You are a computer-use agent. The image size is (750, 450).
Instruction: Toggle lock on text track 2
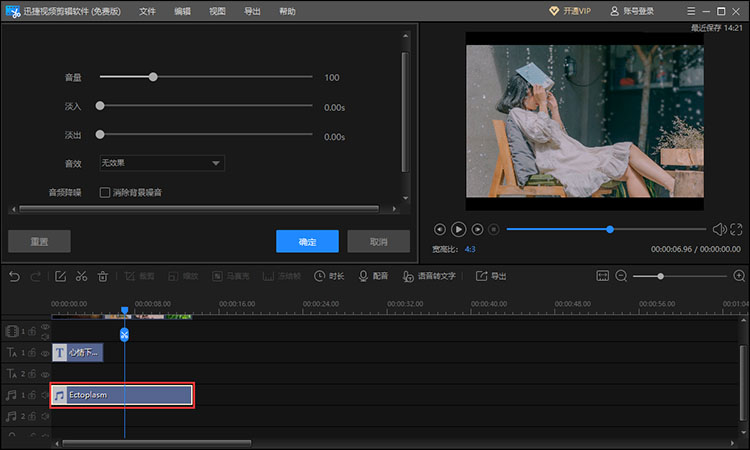(x=32, y=373)
